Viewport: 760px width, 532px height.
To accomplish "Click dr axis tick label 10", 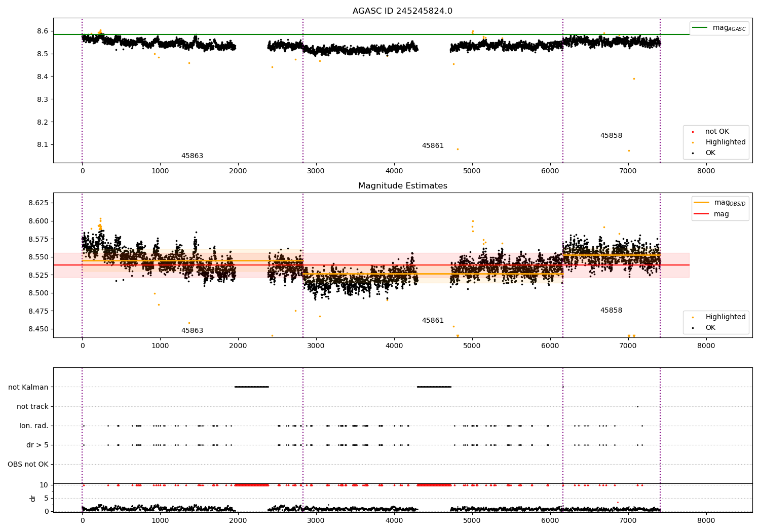I will [x=44, y=485].
